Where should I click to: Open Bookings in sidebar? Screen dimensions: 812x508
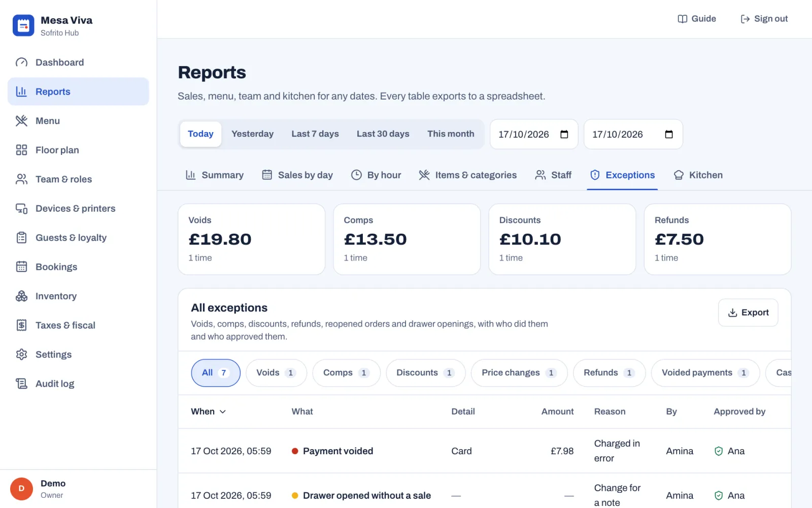click(78, 267)
